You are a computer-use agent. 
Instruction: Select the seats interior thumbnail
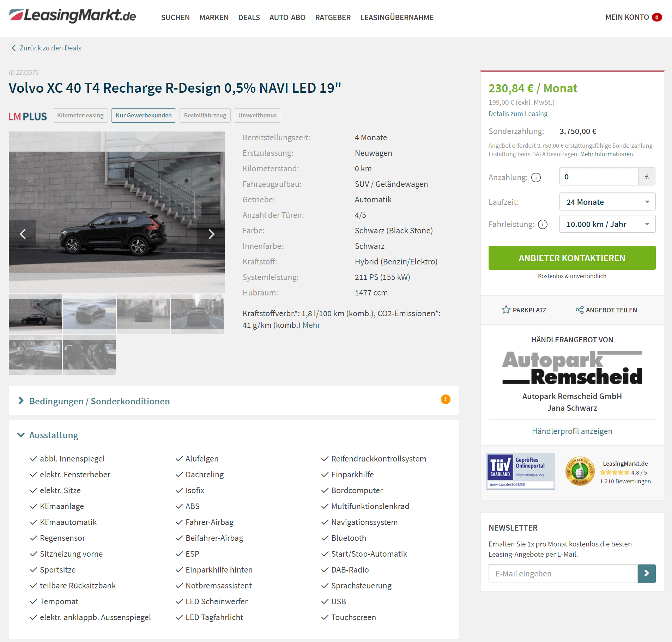pos(89,355)
